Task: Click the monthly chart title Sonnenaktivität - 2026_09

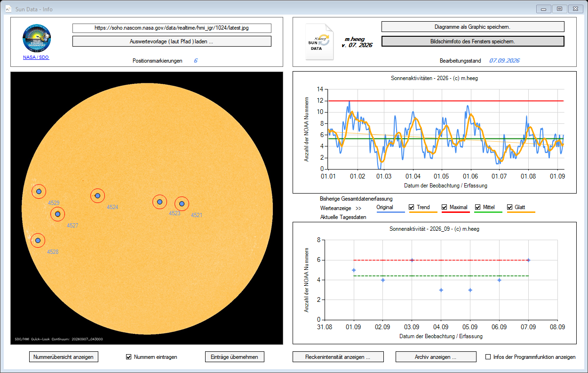Action: [434, 229]
